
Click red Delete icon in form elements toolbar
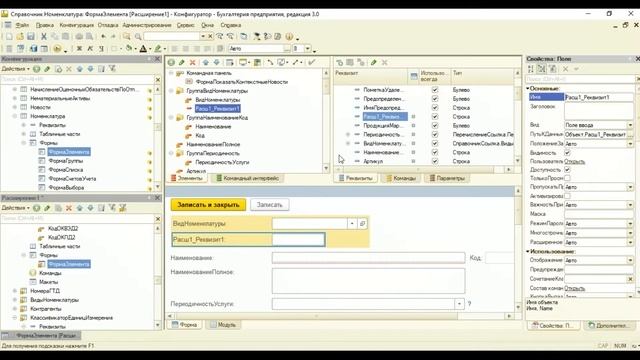tap(192, 62)
